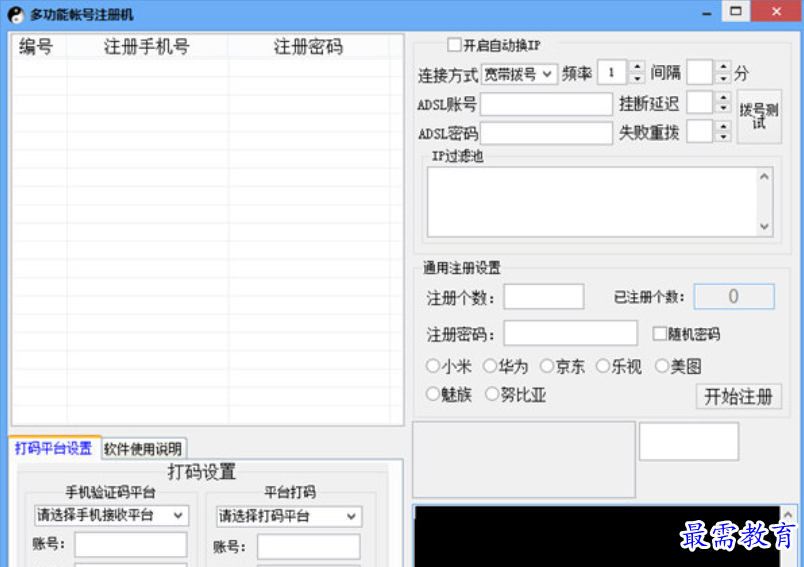Increase the 失败重拨 spinner value
The height and width of the screenshot is (567, 804).
coord(723,126)
